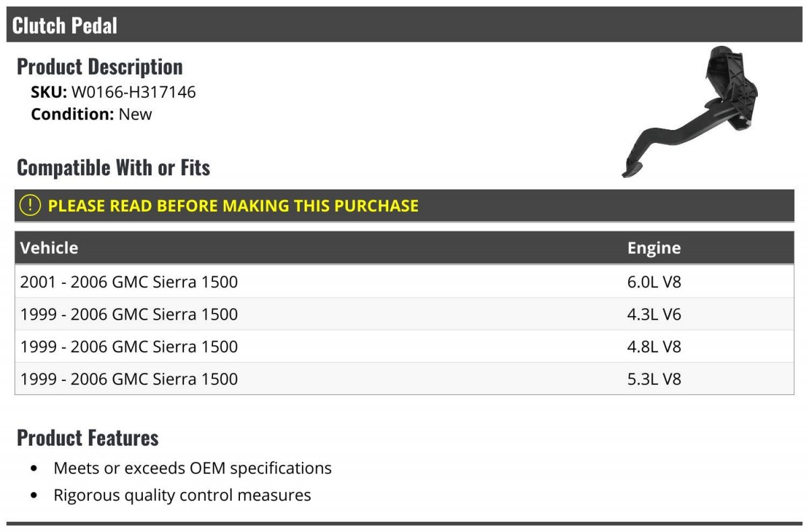Click the Condition: New label
The image size is (809, 532).
91,114
